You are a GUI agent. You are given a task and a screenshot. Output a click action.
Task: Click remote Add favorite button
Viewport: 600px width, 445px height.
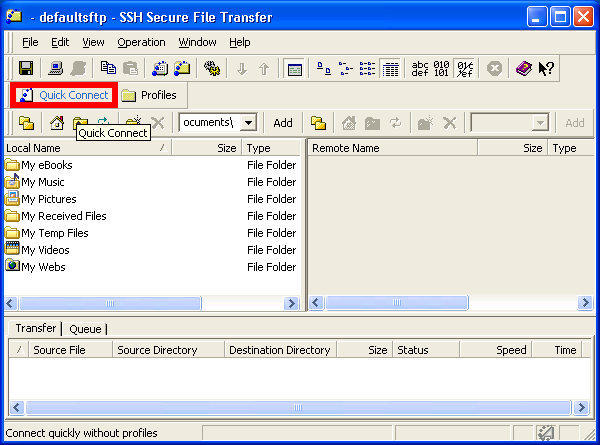575,123
